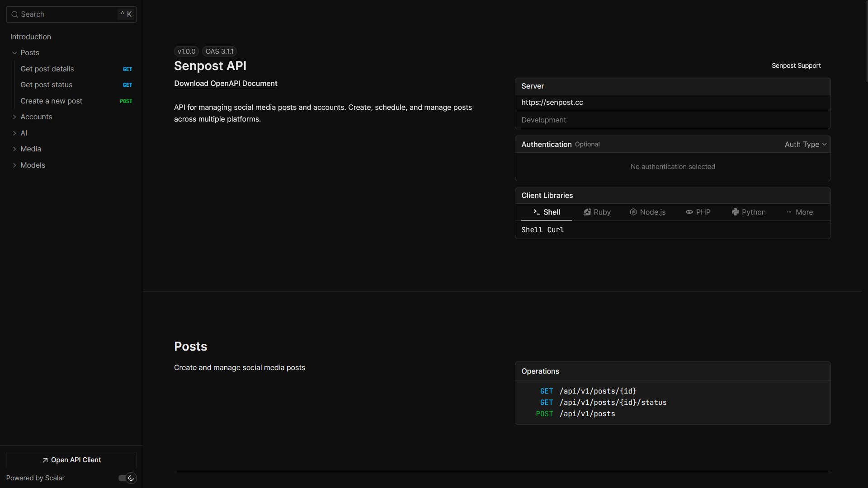Open More client libraries

coord(800,212)
